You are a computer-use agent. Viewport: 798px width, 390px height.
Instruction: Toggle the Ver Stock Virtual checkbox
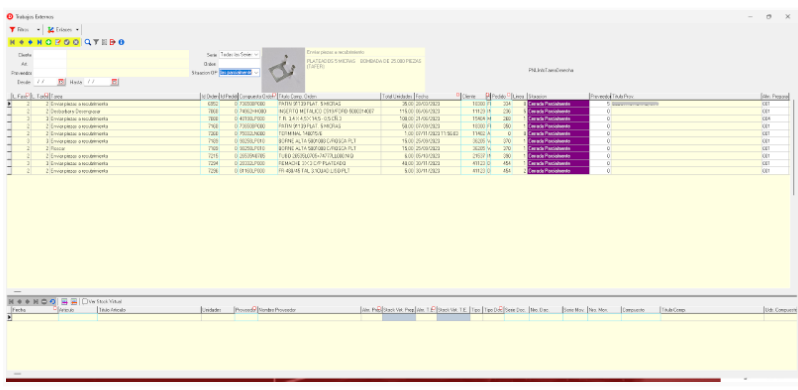click(85, 301)
